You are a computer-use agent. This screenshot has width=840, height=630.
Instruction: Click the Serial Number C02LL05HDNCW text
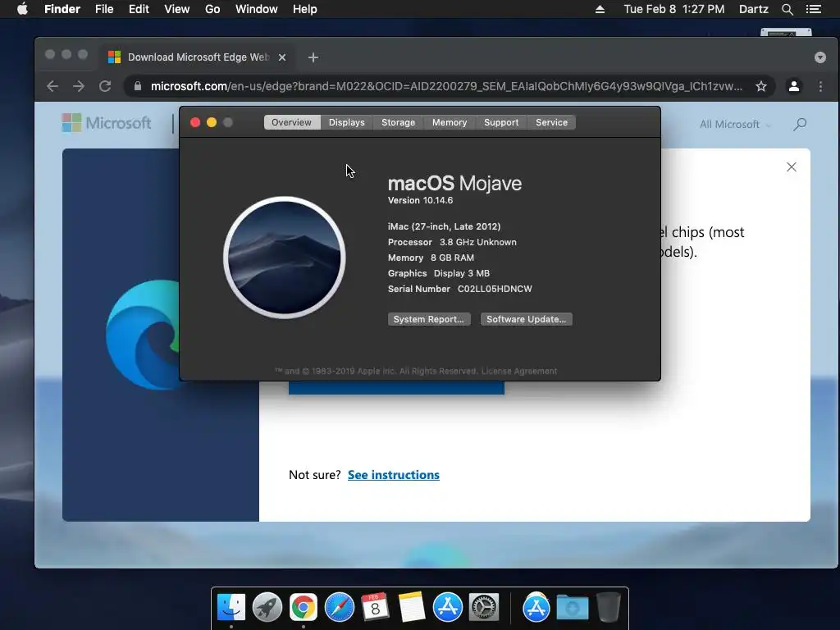459,289
